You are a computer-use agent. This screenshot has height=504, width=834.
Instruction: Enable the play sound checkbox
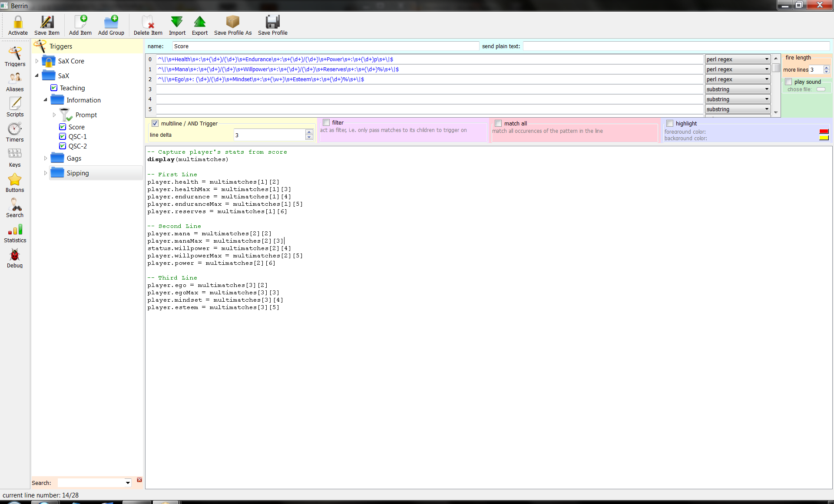click(x=788, y=82)
